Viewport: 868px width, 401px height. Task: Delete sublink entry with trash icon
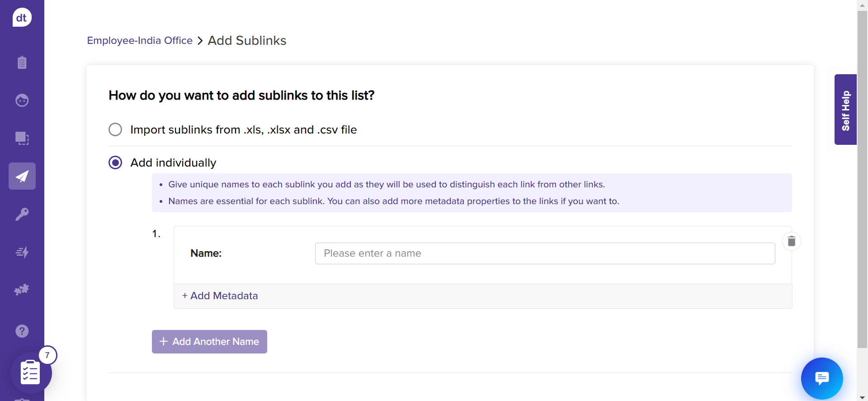[x=791, y=241]
